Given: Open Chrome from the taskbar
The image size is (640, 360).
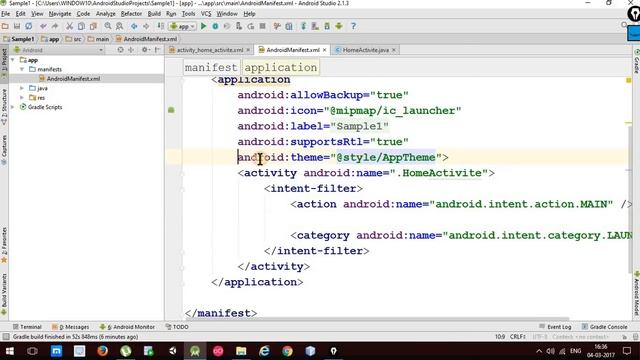Looking at the screenshot, I should [287, 351].
